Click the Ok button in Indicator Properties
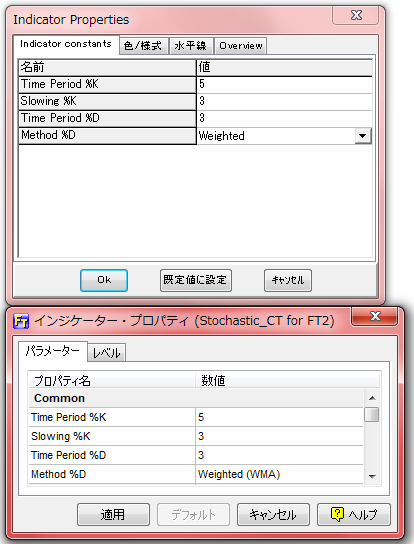414x544 pixels. (104, 280)
